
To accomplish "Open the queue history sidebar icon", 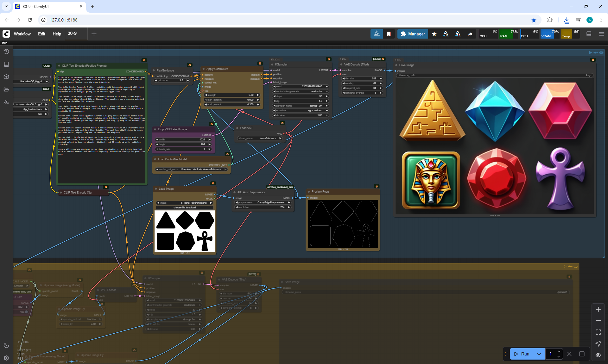I will 6,52.
